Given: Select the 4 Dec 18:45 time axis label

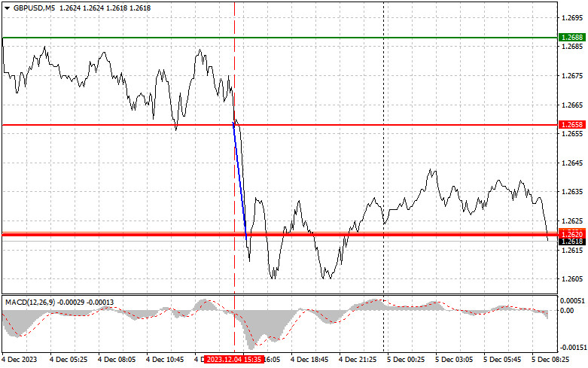Looking at the screenshot, I should click(x=309, y=360).
